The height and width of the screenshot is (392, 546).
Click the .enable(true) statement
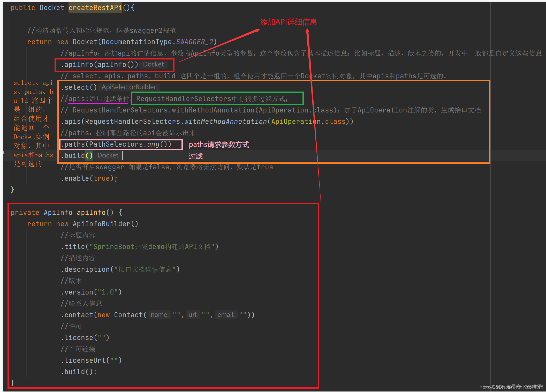[89, 178]
